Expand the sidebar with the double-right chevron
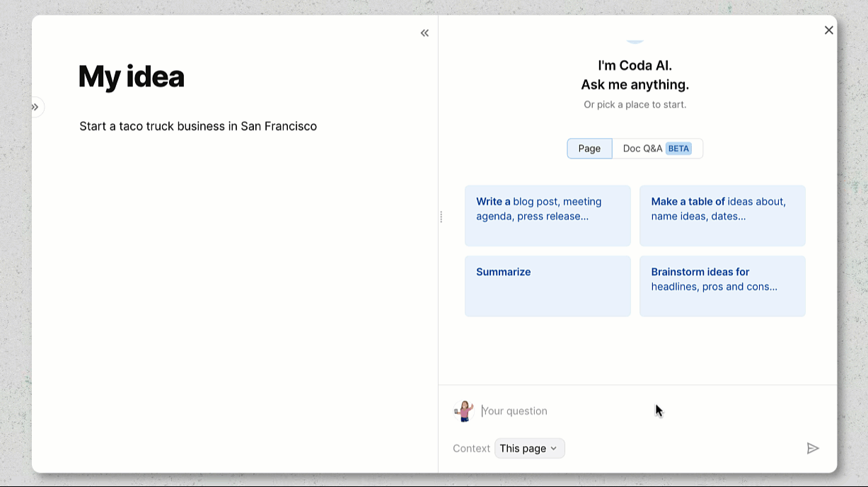The height and width of the screenshot is (487, 868). [x=35, y=107]
